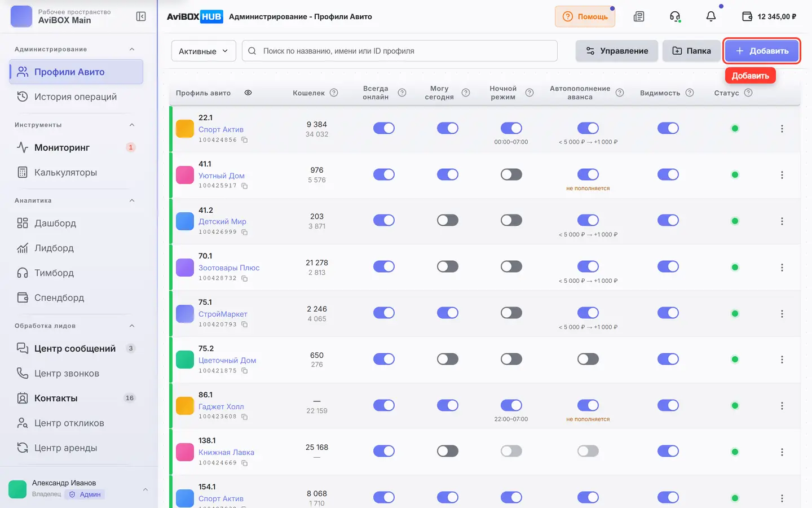Show help for Автопополнение аванса column
Image resolution: width=812 pixels, height=508 pixels.
pos(620,93)
